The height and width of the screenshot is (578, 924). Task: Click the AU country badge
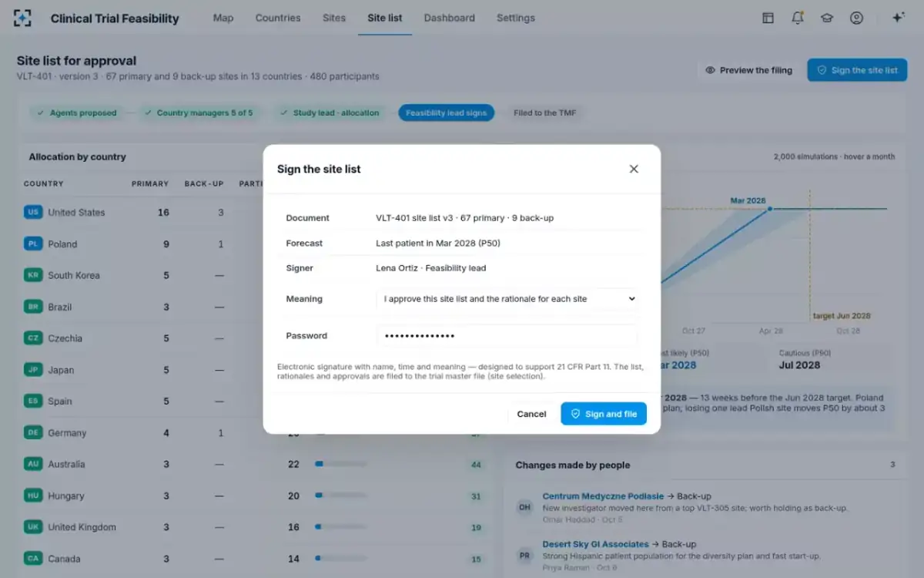tap(33, 464)
